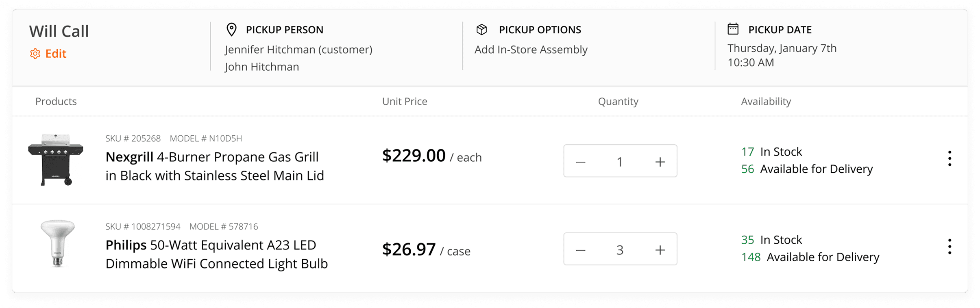Increase quantity of the Nexgrill gas grill
Image resolution: width=980 pixels, height=308 pixels.
(x=660, y=162)
